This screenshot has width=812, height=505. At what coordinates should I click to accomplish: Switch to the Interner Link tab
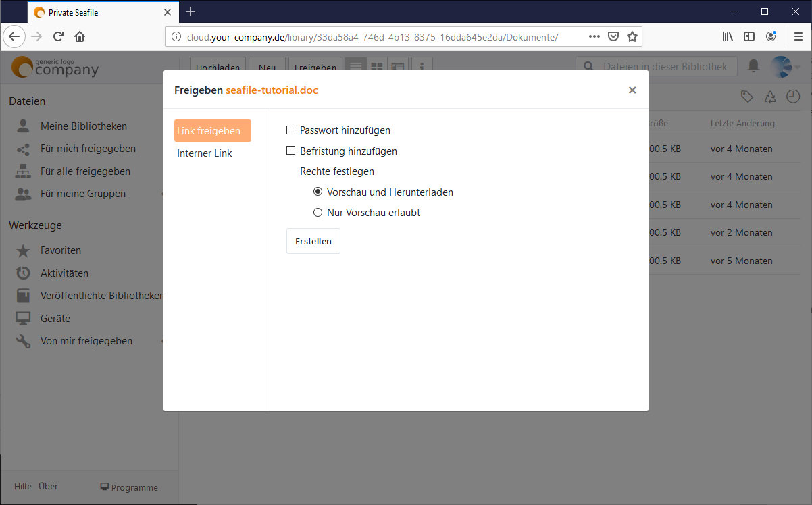pyautogui.click(x=205, y=153)
